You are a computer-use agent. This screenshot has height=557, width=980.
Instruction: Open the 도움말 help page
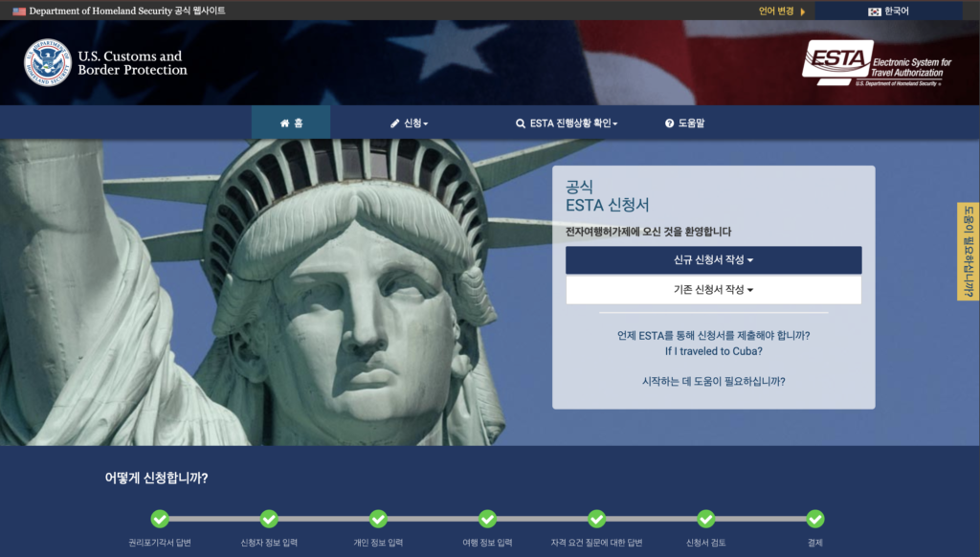(684, 123)
